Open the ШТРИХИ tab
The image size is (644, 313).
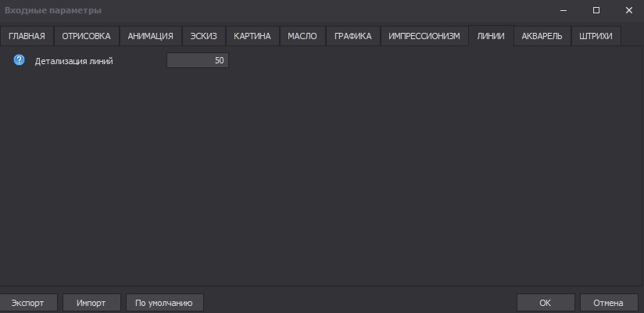click(x=596, y=36)
